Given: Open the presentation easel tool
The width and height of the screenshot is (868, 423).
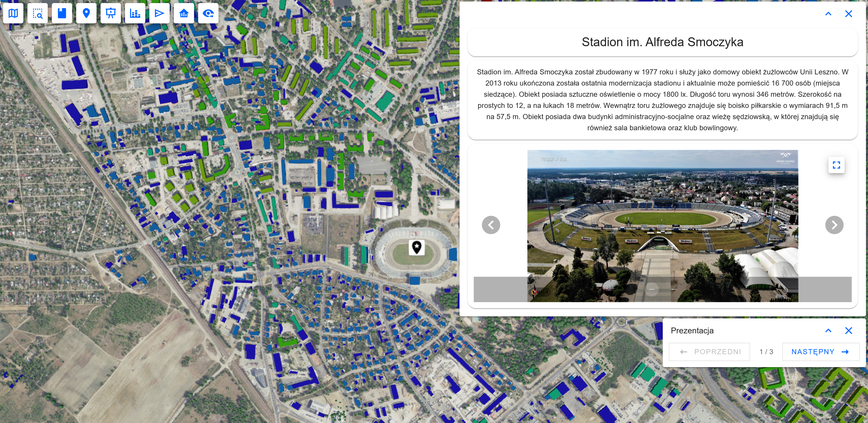Looking at the screenshot, I should (111, 13).
